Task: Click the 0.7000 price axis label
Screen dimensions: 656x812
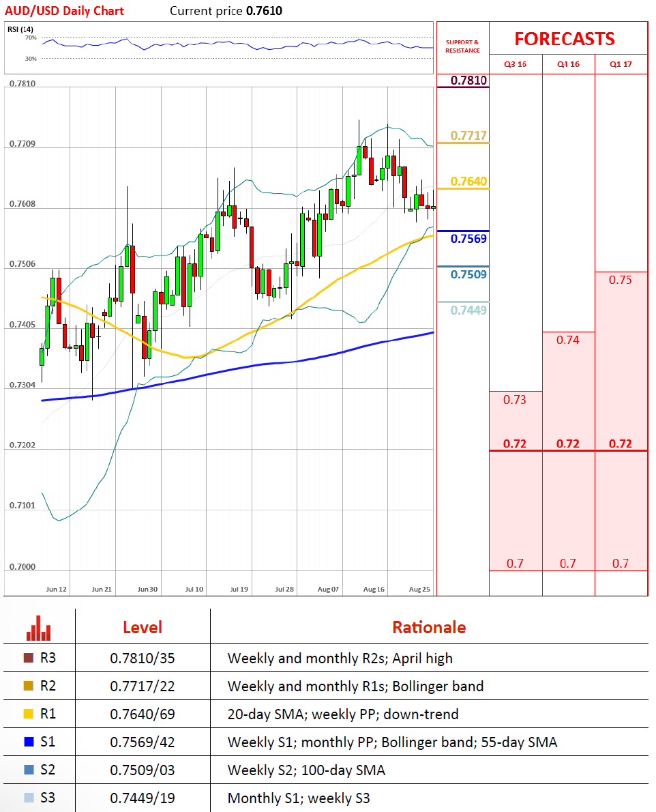Action: (x=23, y=566)
